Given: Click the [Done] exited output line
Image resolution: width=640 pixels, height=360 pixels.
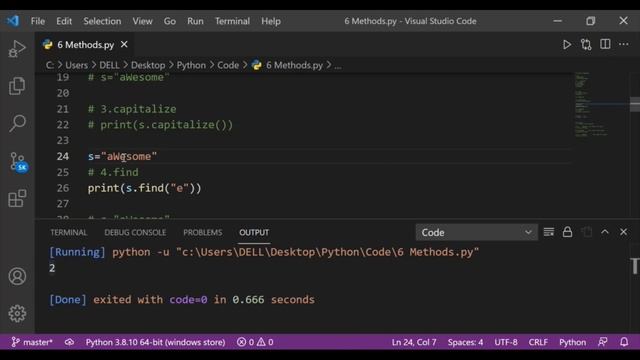Looking at the screenshot, I should pyautogui.click(x=182, y=300).
